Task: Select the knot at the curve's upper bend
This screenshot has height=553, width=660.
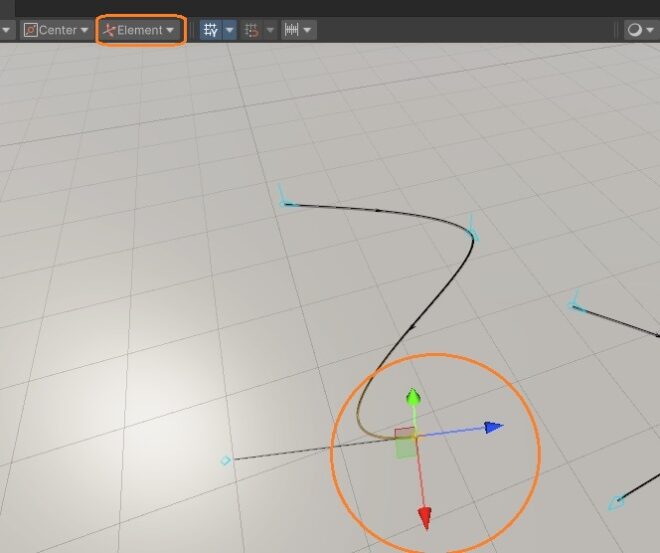Action: 473,234
